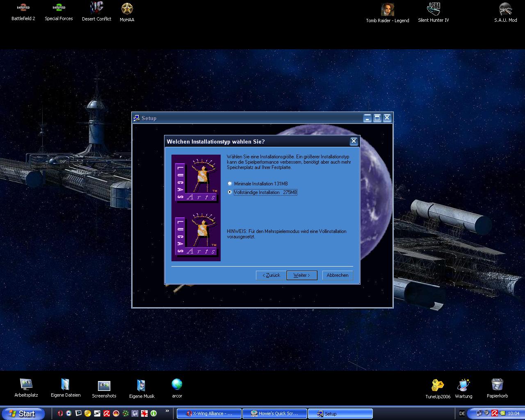
Task: Click the yellow round quick launch icon
Action: [88, 413]
